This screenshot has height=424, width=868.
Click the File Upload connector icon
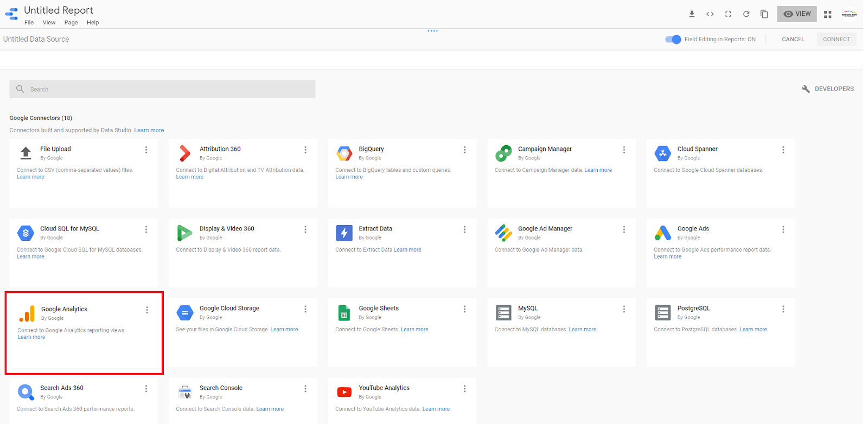click(25, 153)
